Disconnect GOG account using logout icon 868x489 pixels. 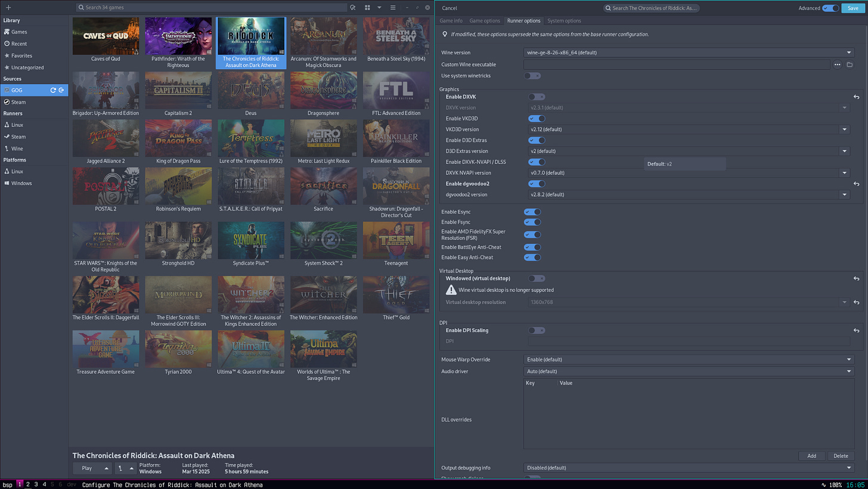[x=61, y=90]
